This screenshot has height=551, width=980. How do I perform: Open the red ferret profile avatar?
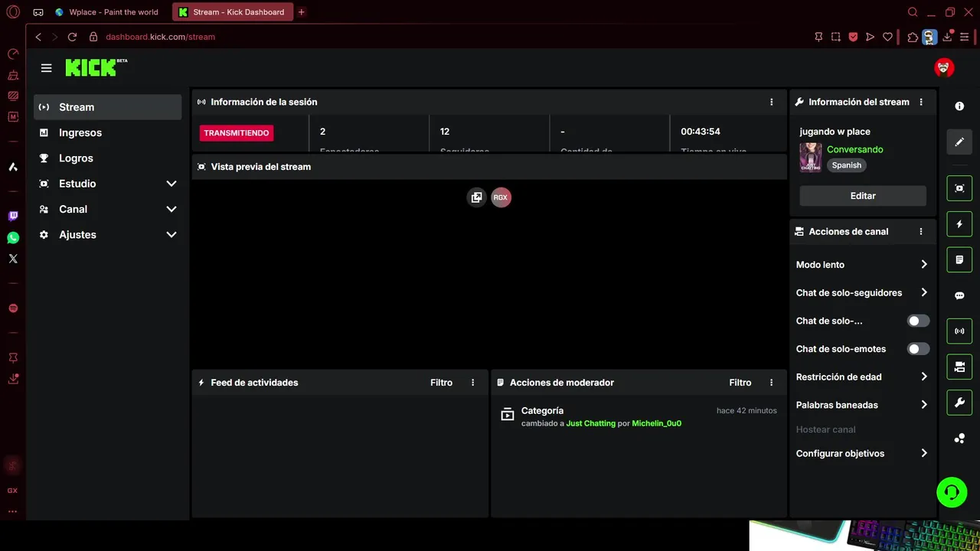(x=944, y=67)
